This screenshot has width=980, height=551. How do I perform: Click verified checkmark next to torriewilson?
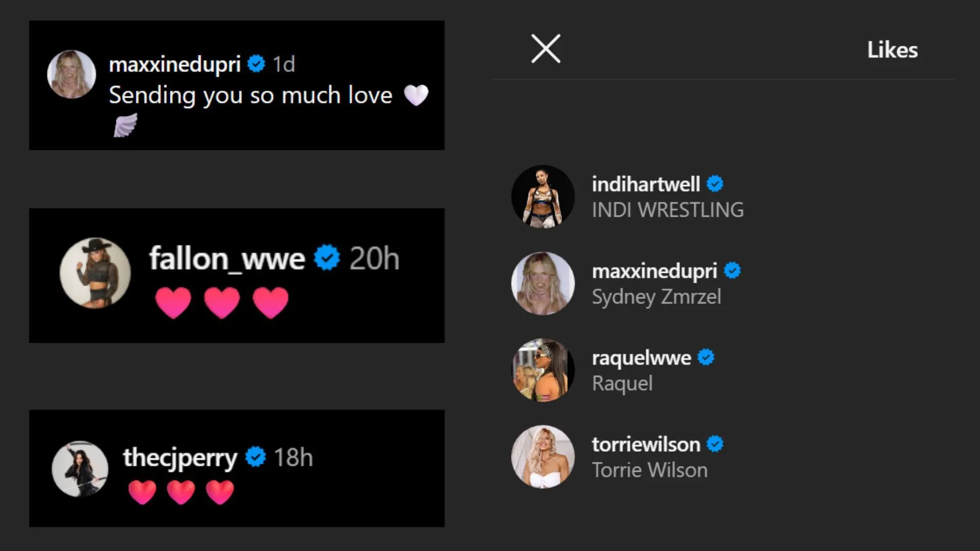(x=715, y=444)
